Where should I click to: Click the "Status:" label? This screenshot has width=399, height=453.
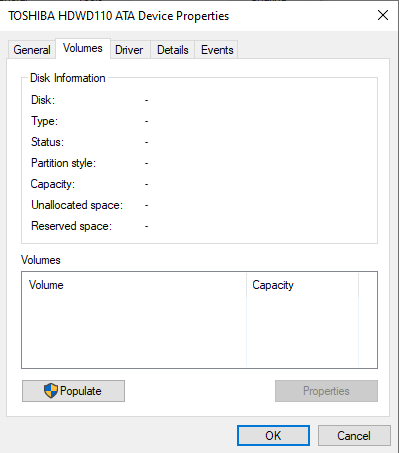click(x=47, y=142)
